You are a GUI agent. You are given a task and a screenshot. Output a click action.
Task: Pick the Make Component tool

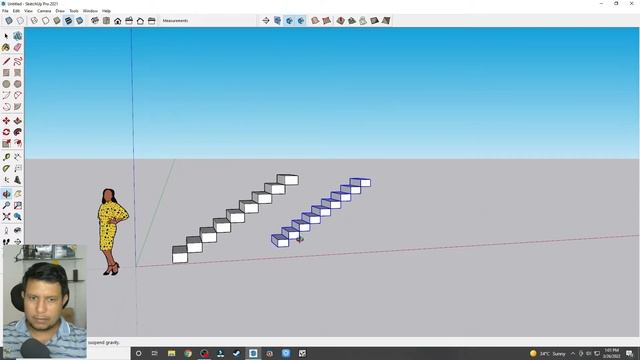[x=18, y=36]
